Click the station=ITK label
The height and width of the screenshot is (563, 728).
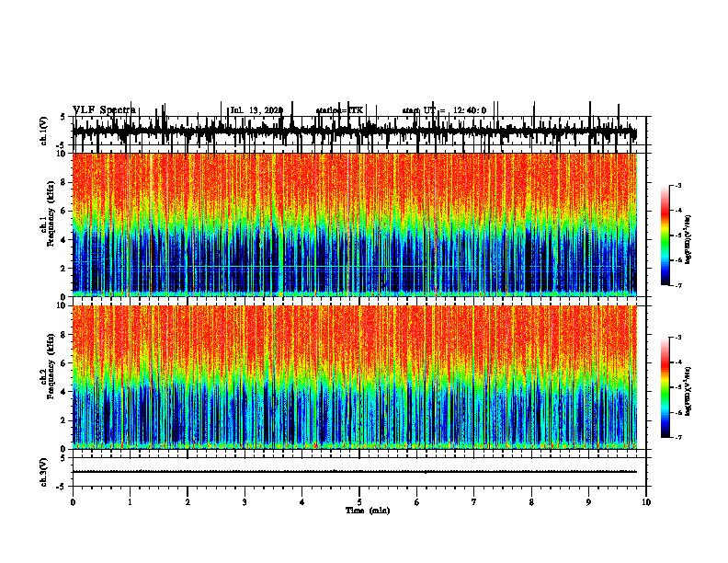[x=339, y=110]
